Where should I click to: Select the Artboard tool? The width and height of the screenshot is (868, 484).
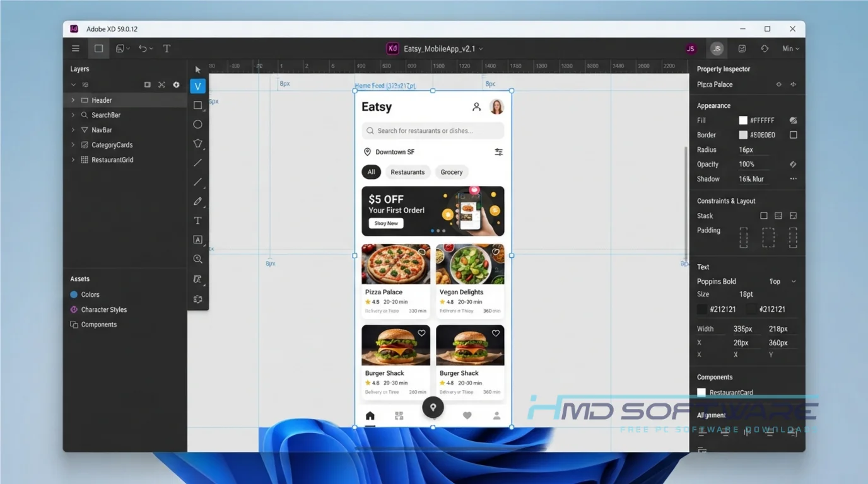(x=197, y=240)
